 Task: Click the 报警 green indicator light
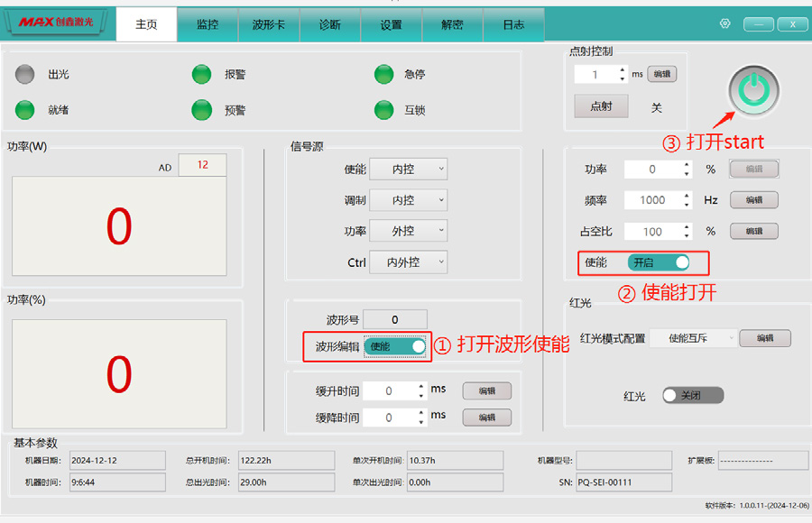pos(201,75)
